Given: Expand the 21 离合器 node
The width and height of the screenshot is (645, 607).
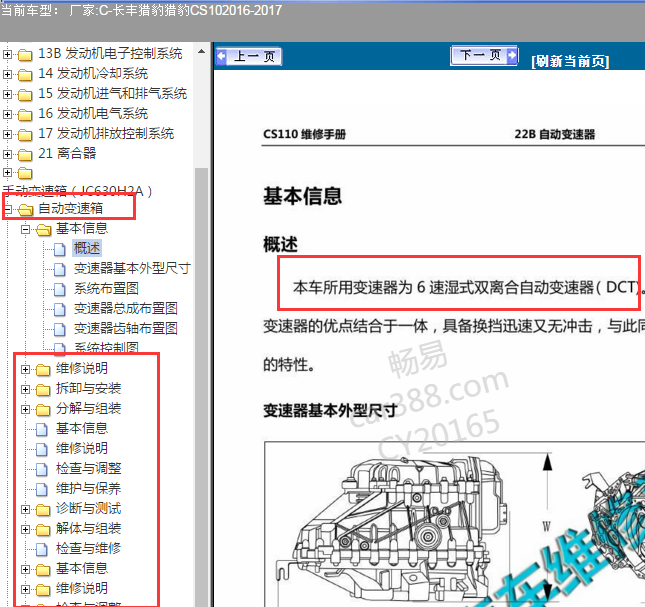Looking at the screenshot, I should pyautogui.click(x=7, y=154).
